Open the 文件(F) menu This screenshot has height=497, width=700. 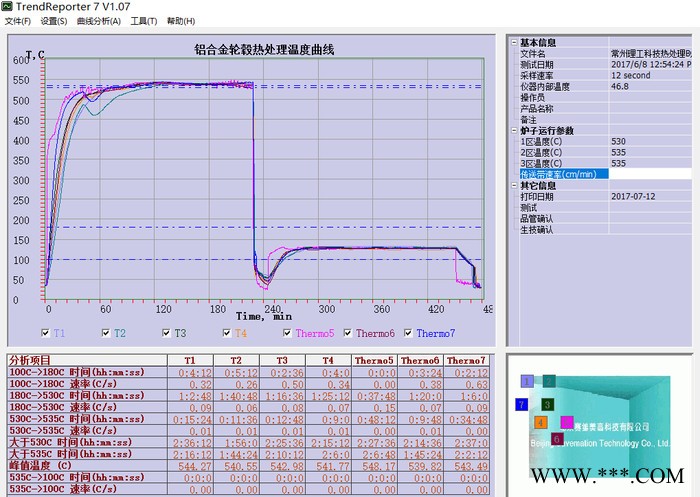[17, 21]
